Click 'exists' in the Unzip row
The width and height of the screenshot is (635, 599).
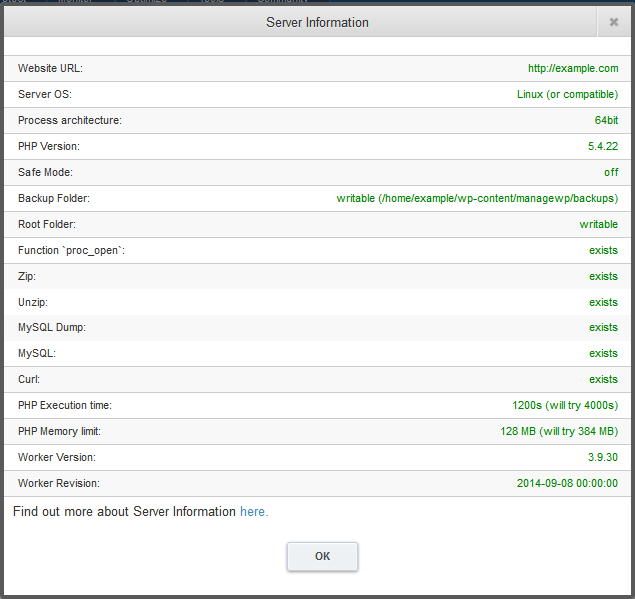pos(603,302)
